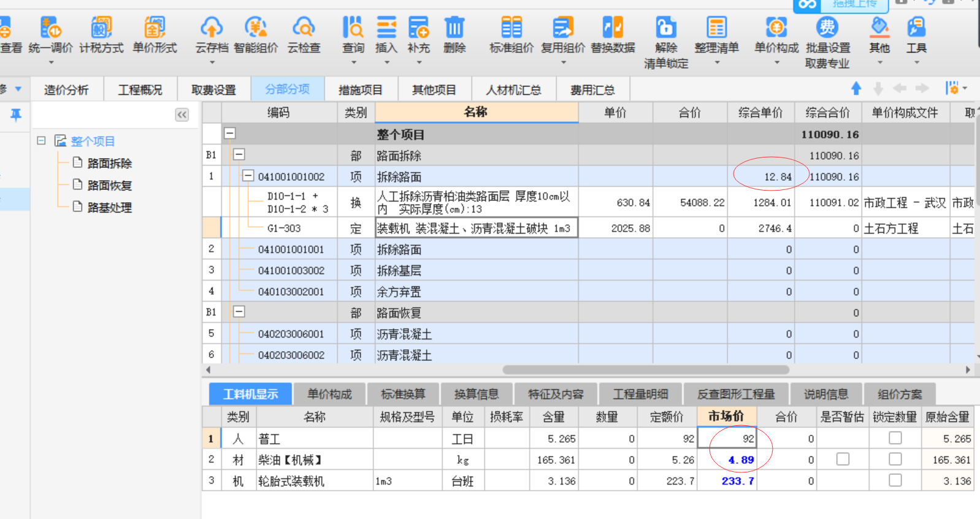Click the column settings icon near arrows
Screen dimensions: 980x519
(952, 88)
